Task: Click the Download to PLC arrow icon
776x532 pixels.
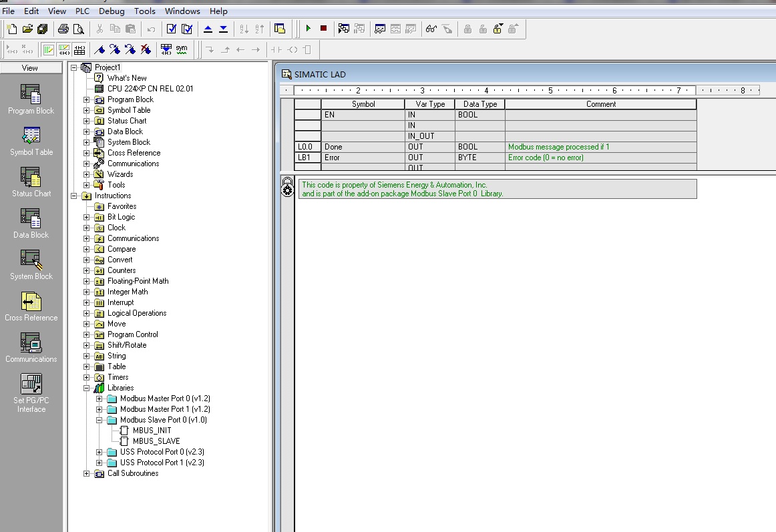Action: pyautogui.click(x=224, y=29)
